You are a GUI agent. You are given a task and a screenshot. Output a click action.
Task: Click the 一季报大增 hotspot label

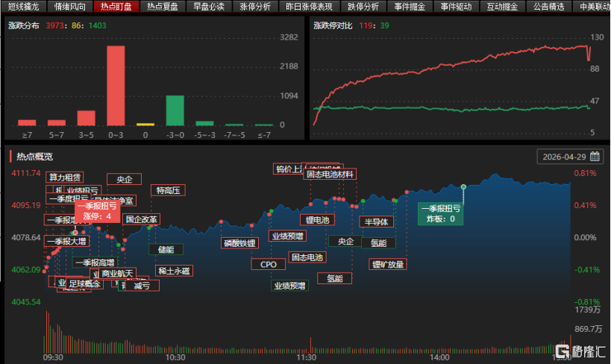coord(66,241)
